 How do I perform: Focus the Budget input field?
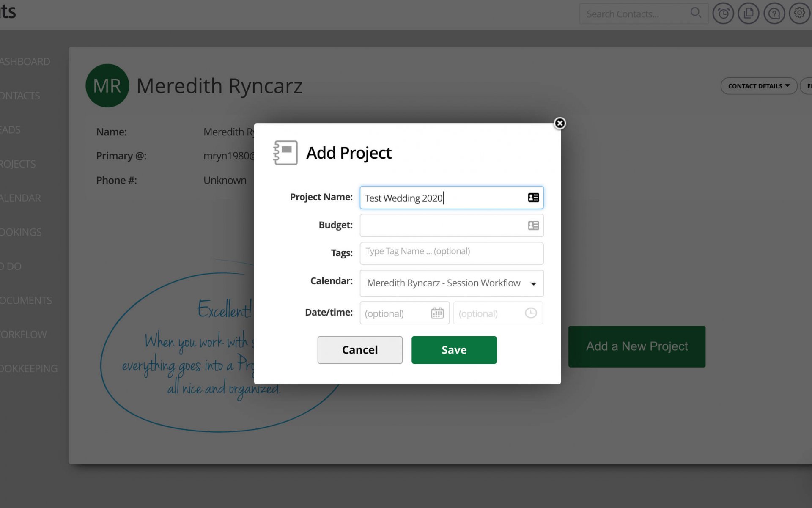451,225
